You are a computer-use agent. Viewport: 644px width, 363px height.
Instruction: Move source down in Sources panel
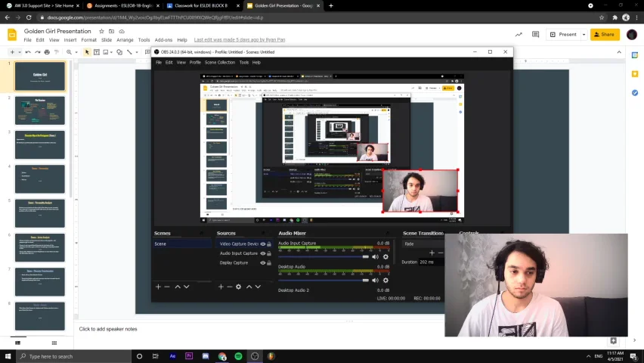pyautogui.click(x=258, y=287)
